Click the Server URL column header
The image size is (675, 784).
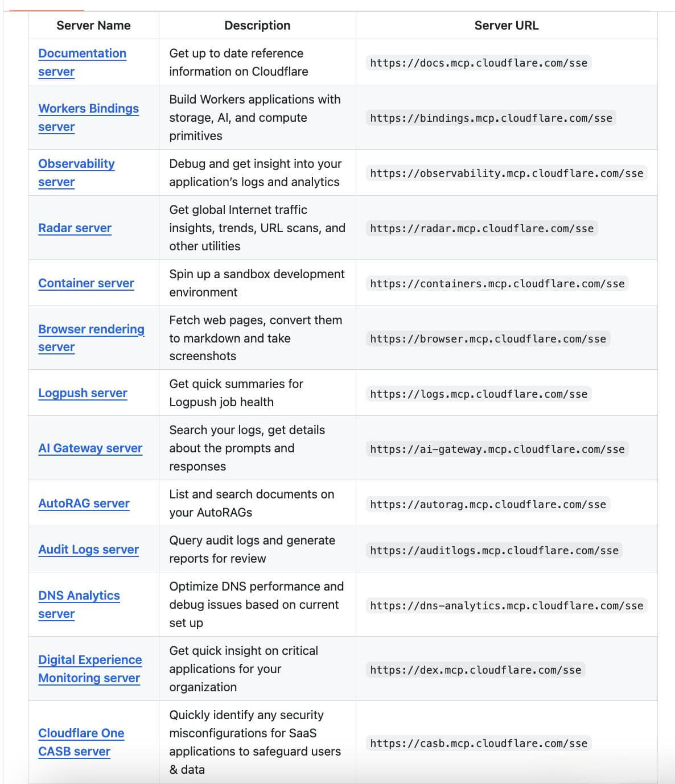[506, 26]
